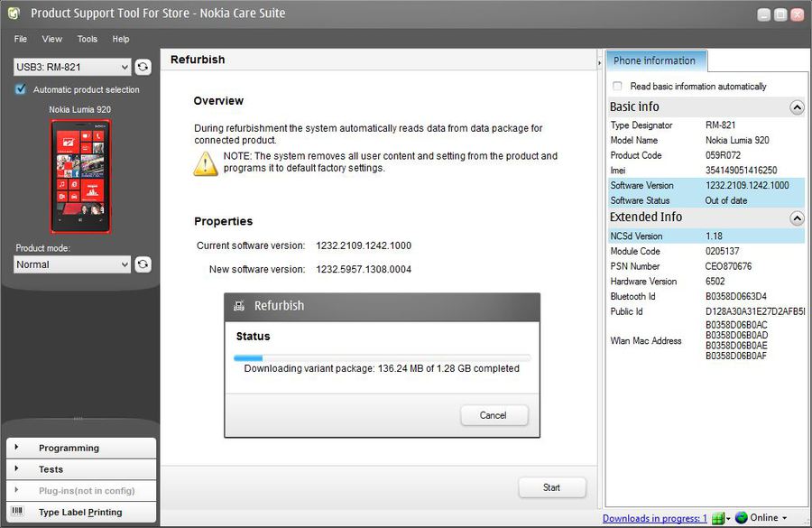Click the Hardware Version value 6502

click(x=715, y=282)
